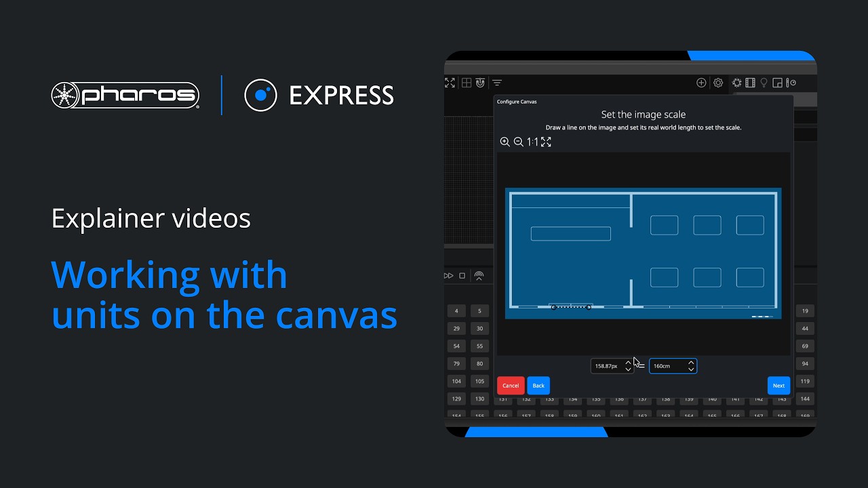Zoom in with the magnifier plus icon
The width and height of the screenshot is (868, 488).
pos(505,142)
